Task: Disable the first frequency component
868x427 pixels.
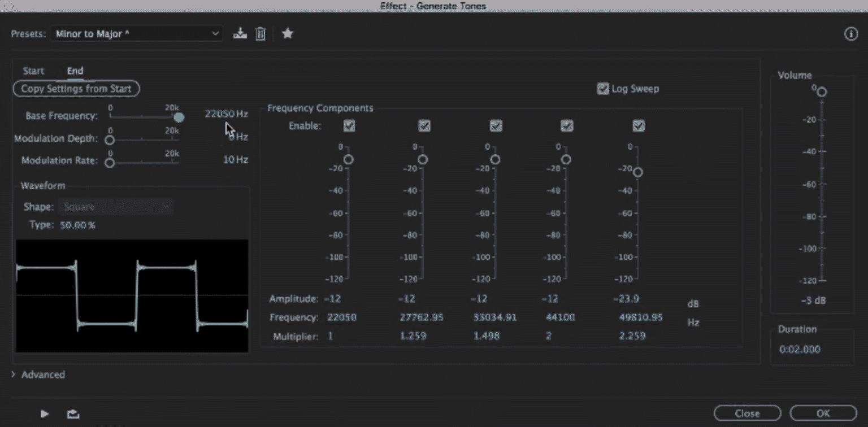Action: click(x=349, y=125)
